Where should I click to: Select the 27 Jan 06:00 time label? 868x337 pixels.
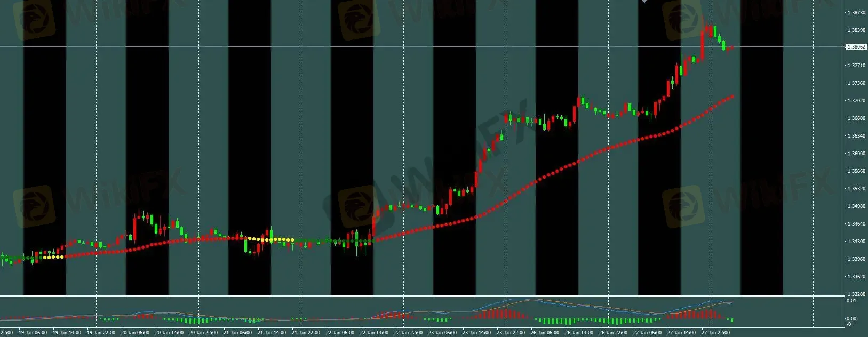(647, 333)
